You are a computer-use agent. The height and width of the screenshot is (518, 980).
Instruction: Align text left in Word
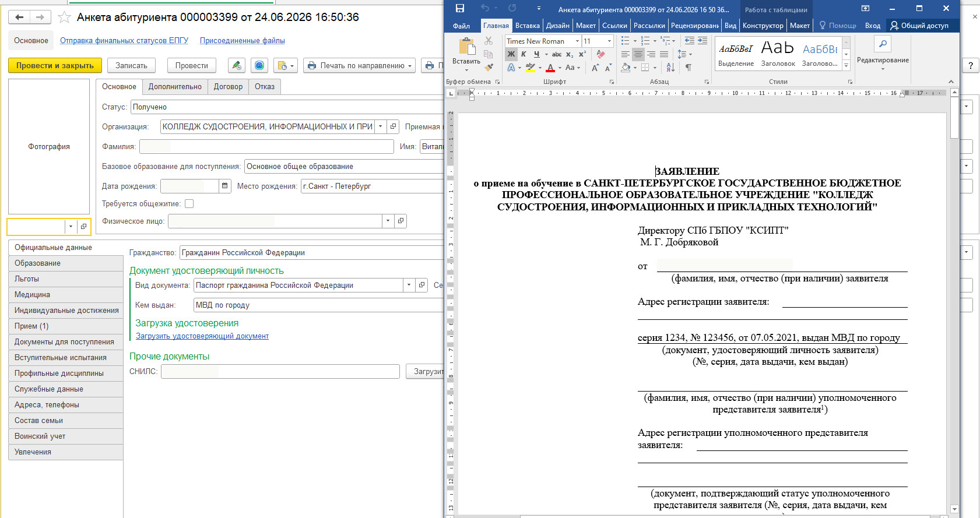[626, 54]
